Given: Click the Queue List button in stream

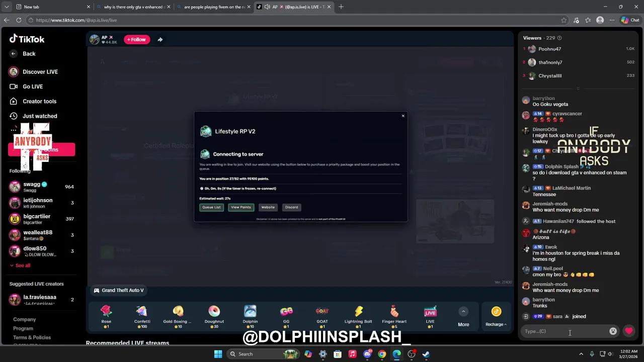Looking at the screenshot, I should click(x=211, y=207).
